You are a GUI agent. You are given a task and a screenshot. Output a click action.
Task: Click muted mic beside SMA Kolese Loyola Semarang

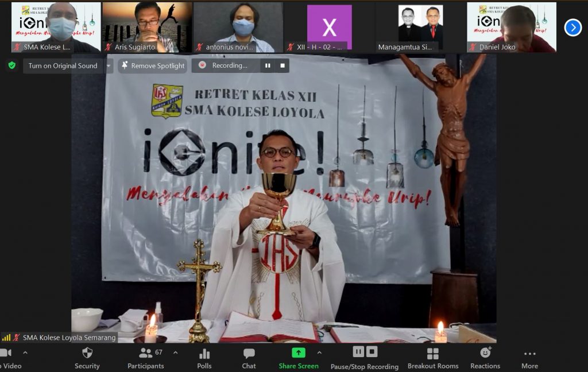16,338
